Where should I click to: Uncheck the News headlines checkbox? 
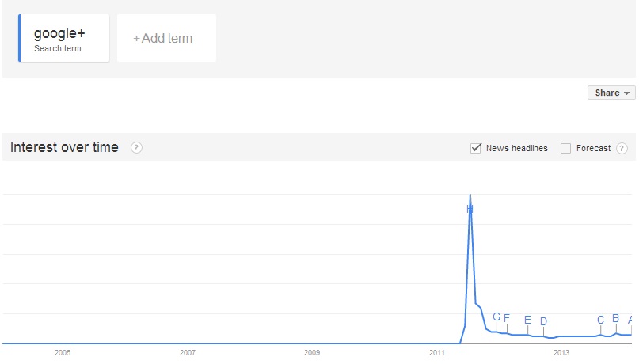pyautogui.click(x=476, y=148)
